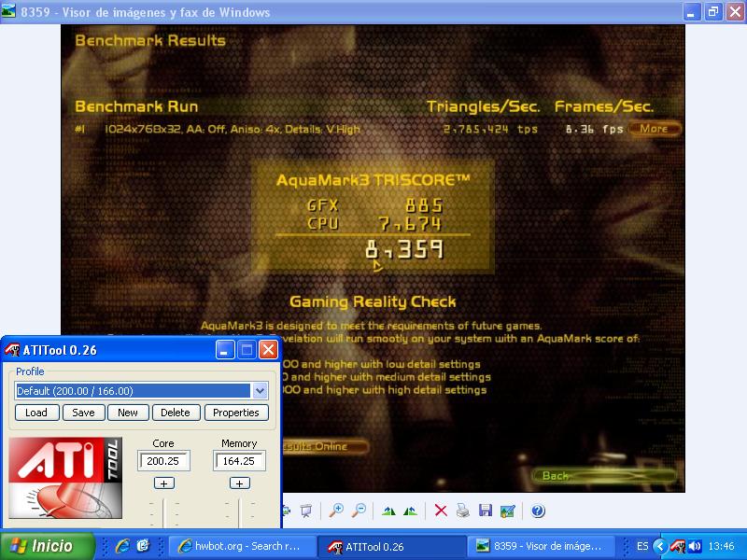Switch to hwbot.org taskbar window
This screenshot has width=747, height=560.
tap(242, 546)
